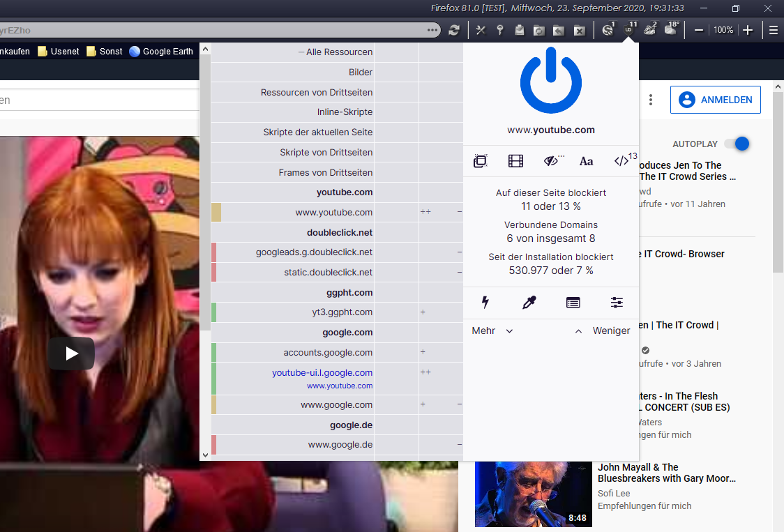
Task: Select the yt3.ggpht.com domain row
Action: pyautogui.click(x=342, y=312)
